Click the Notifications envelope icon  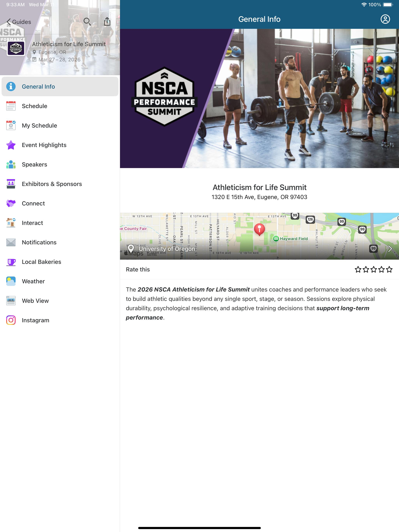(x=11, y=242)
